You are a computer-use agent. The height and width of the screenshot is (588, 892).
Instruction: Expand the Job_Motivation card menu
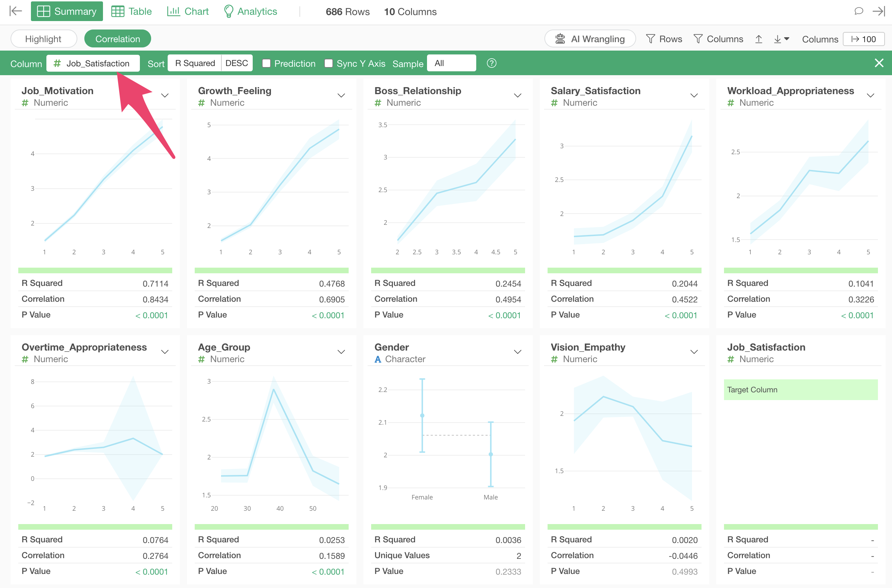pyautogui.click(x=165, y=95)
